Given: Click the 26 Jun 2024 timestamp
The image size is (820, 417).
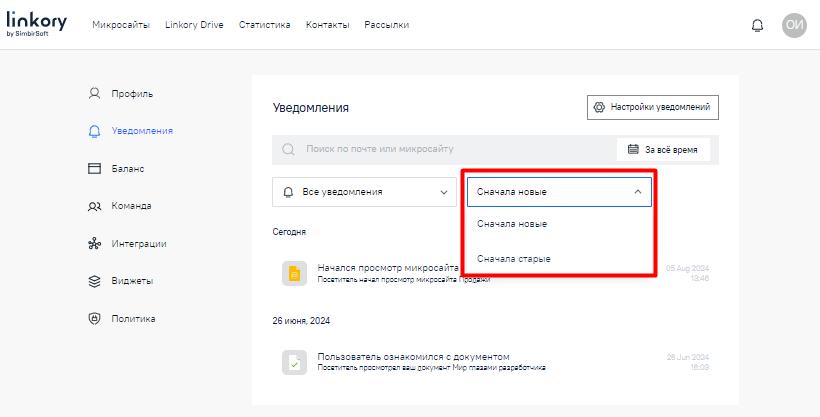Looking at the screenshot, I should click(x=688, y=362).
